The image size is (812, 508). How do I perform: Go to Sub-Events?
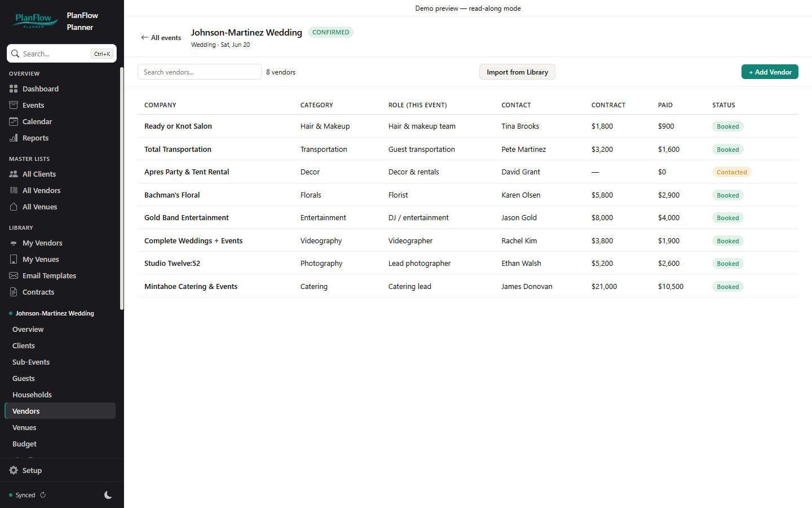click(60, 362)
